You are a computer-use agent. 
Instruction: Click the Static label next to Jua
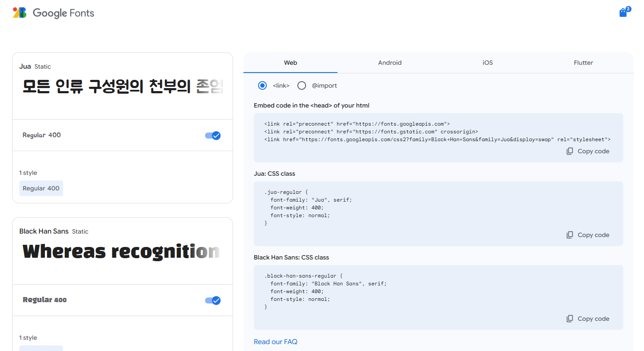tap(43, 66)
